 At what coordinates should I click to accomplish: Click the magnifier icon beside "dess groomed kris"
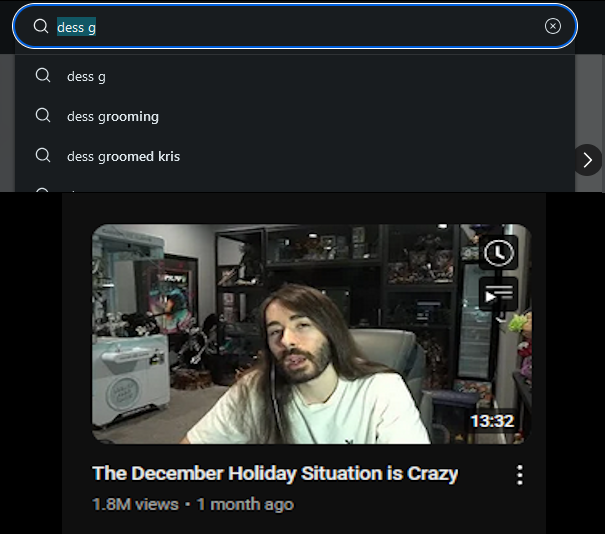(43, 155)
